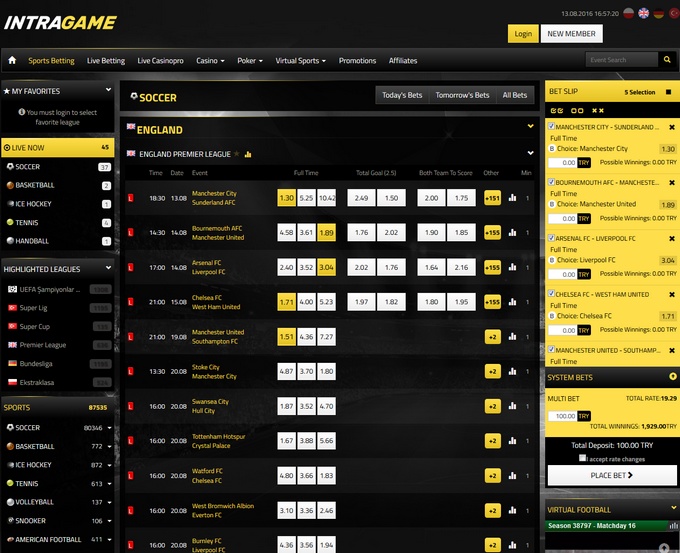Viewport: 680px width, 553px height.
Task: Collapse the Highlighted Leagues panel
Action: click(x=108, y=268)
